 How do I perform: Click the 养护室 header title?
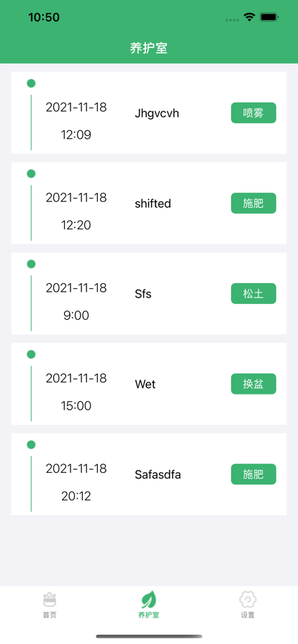tap(148, 48)
